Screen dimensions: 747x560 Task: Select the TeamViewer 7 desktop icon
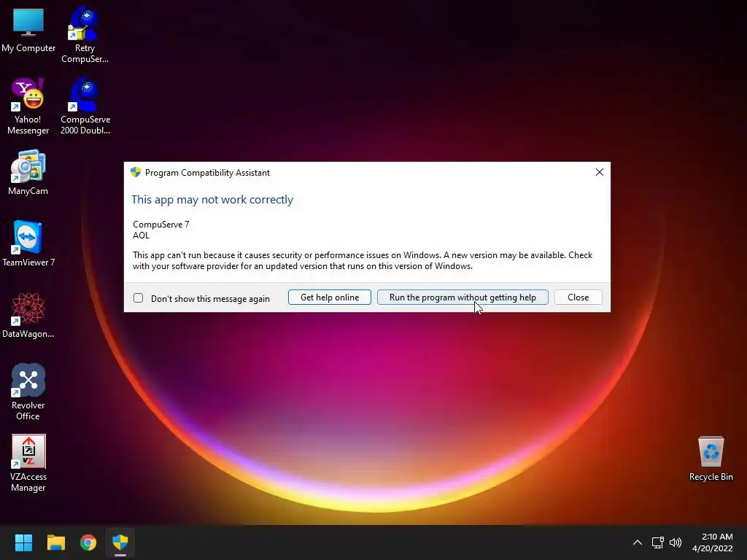click(28, 243)
